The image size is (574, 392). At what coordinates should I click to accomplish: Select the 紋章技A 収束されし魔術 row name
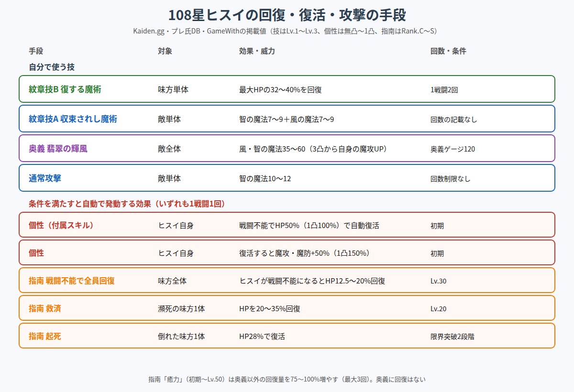pos(73,119)
